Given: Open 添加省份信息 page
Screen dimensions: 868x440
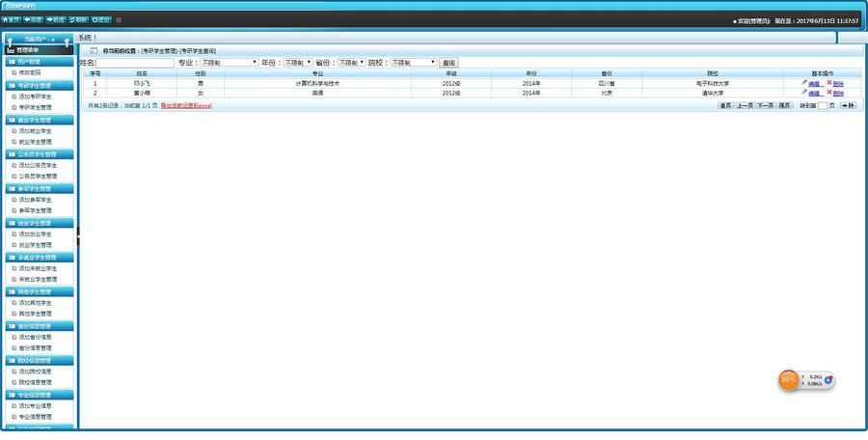Looking at the screenshot, I should point(35,337).
